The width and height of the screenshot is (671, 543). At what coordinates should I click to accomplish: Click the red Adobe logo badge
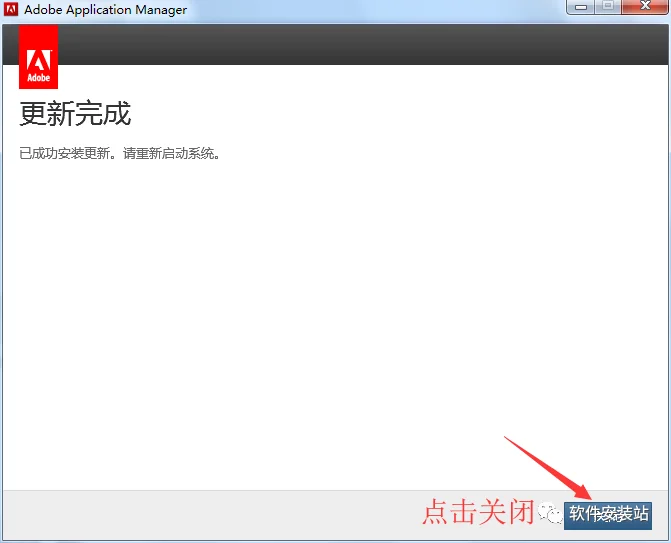tap(39, 56)
